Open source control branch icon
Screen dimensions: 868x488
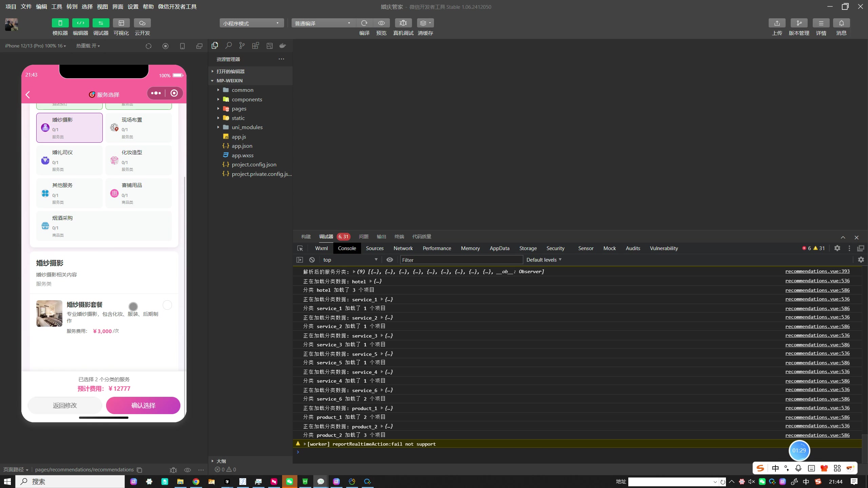pyautogui.click(x=242, y=46)
